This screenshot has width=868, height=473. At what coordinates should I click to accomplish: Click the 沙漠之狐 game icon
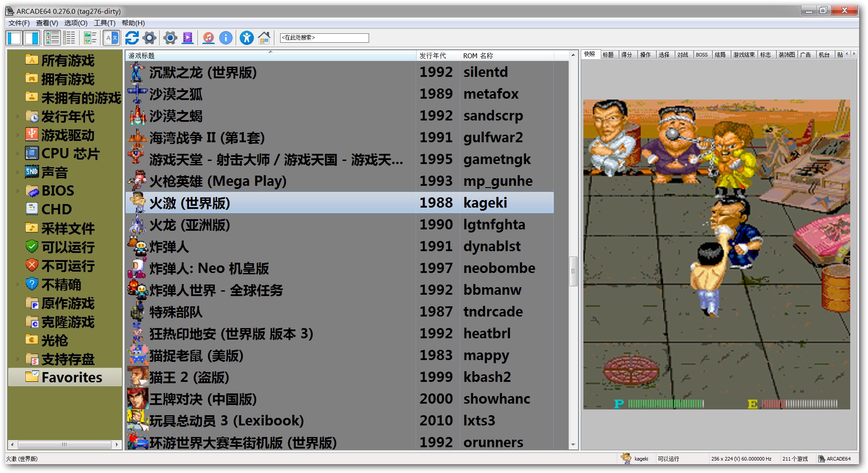pyautogui.click(x=137, y=94)
